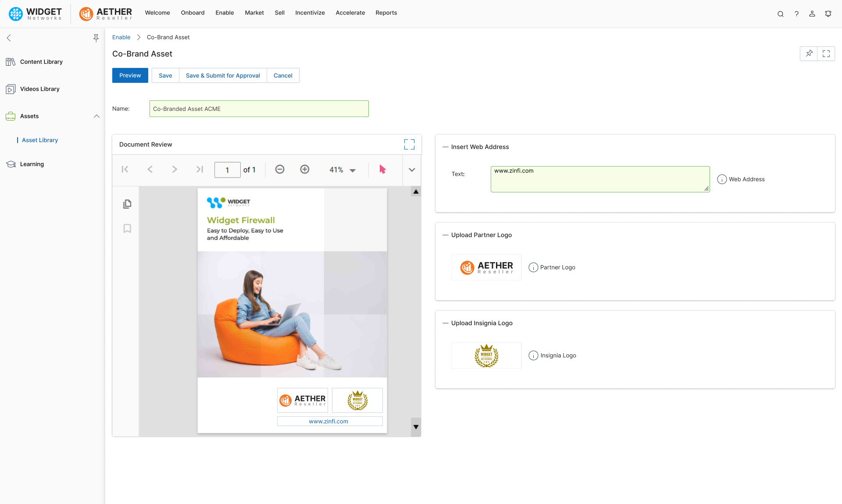
Task: Expand Document Review to fullscreen
Action: point(409,145)
